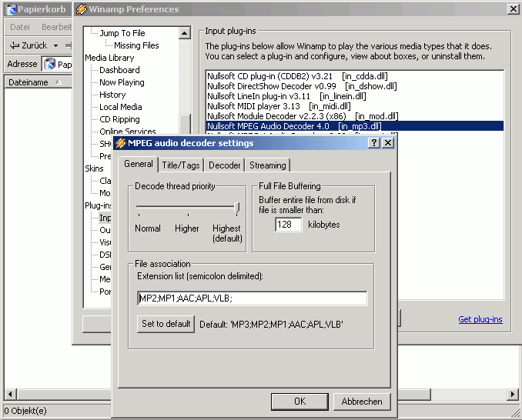Switch to the Title/Tags tab
The width and height of the screenshot is (522, 420).
point(181,165)
